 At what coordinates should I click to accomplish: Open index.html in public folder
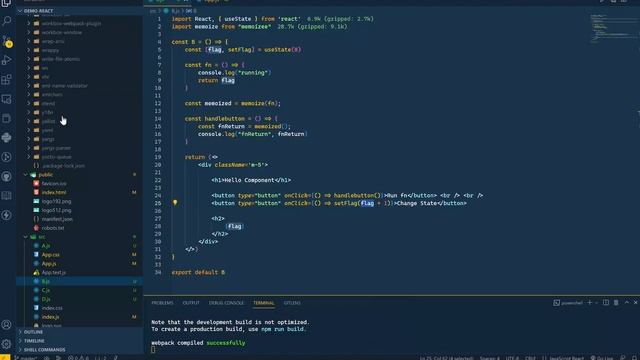pos(80,192)
